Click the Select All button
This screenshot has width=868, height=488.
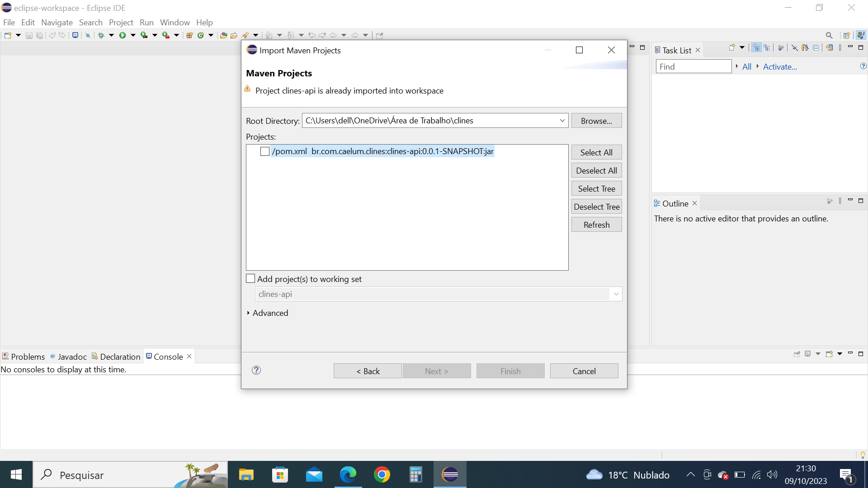(596, 152)
